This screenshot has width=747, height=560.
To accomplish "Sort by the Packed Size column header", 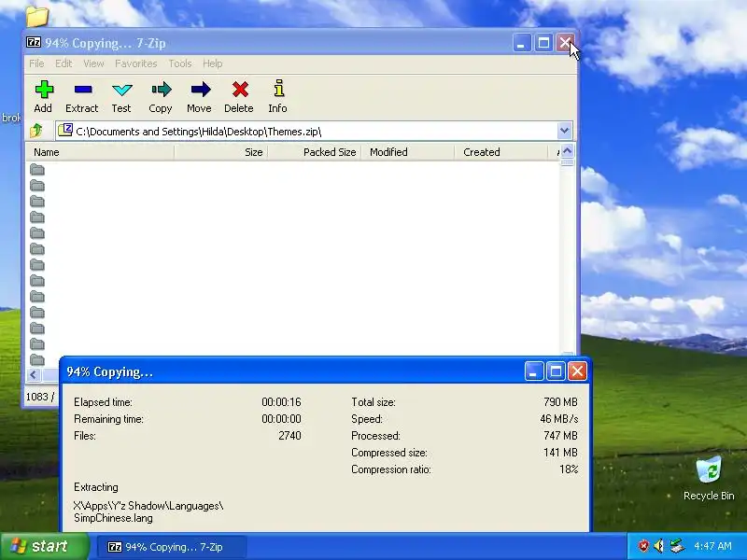I will 314,152.
